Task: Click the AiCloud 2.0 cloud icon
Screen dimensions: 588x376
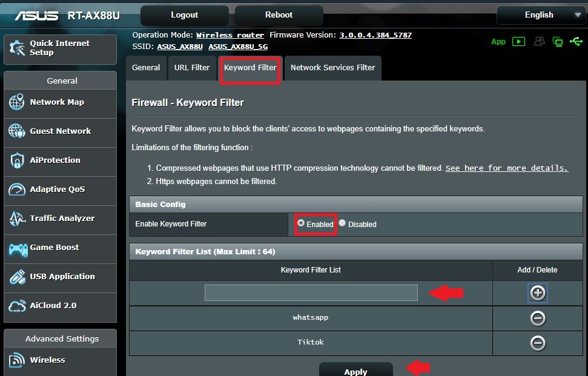Action: point(17,306)
